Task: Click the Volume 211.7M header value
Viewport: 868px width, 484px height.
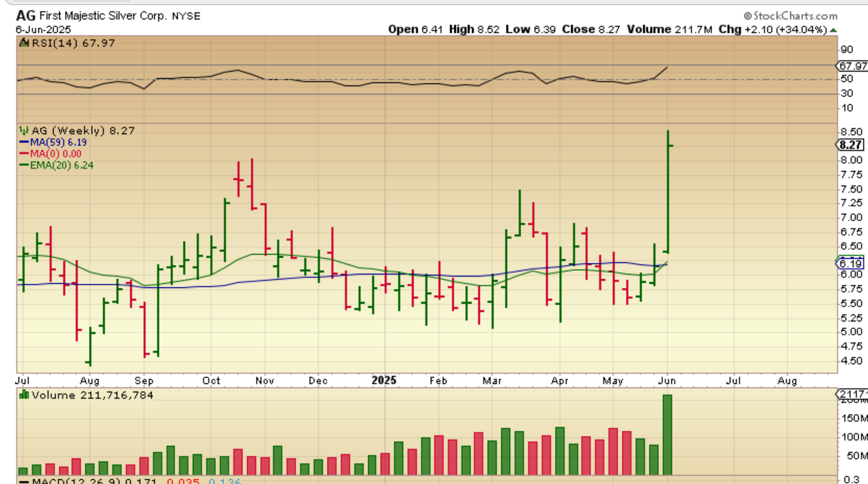Action: point(670,29)
